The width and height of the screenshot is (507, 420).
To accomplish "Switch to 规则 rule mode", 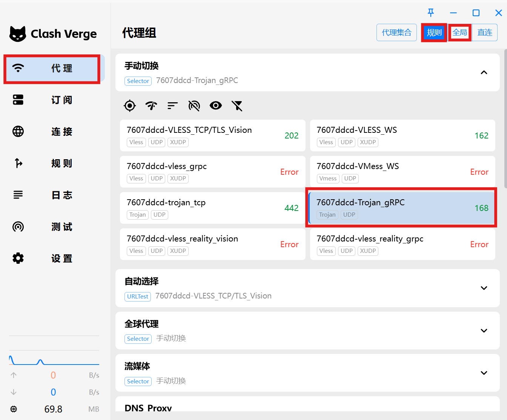I will tap(434, 32).
